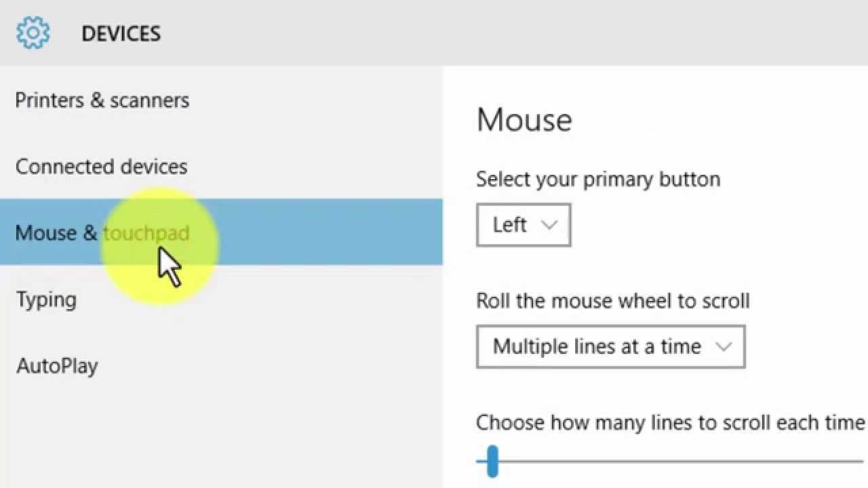Open Printers & scanners section

pyautogui.click(x=102, y=100)
